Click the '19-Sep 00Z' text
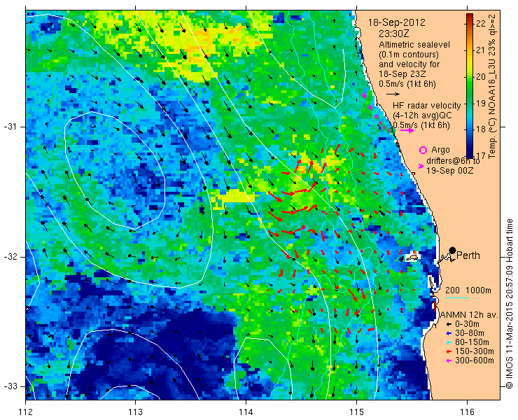The width and height of the screenshot is (518, 420). 449,171
